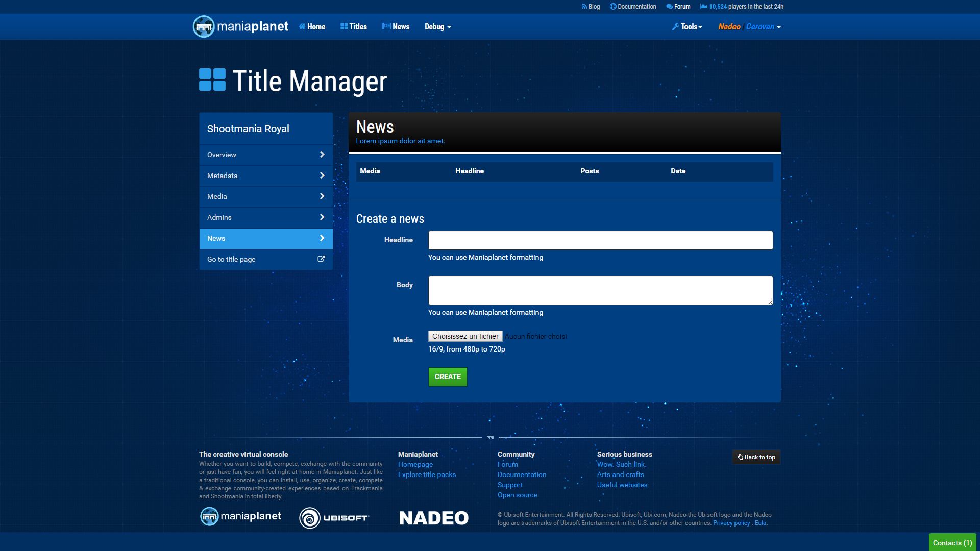Open the Support link
The width and height of the screenshot is (980, 551).
point(510,485)
